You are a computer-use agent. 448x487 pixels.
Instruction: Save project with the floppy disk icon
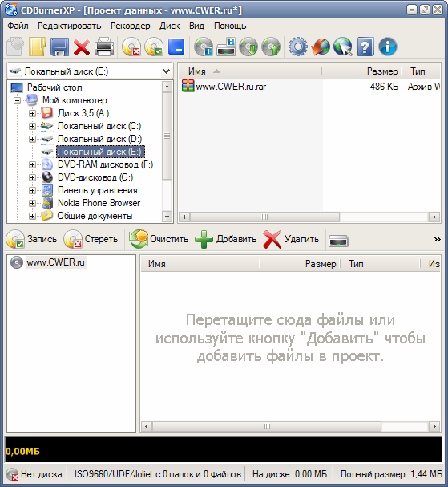(59, 47)
